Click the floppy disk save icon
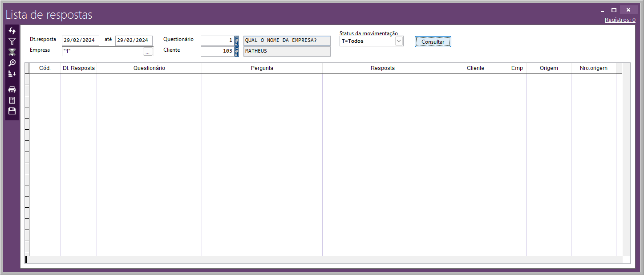This screenshot has height=275, width=644. point(12,111)
